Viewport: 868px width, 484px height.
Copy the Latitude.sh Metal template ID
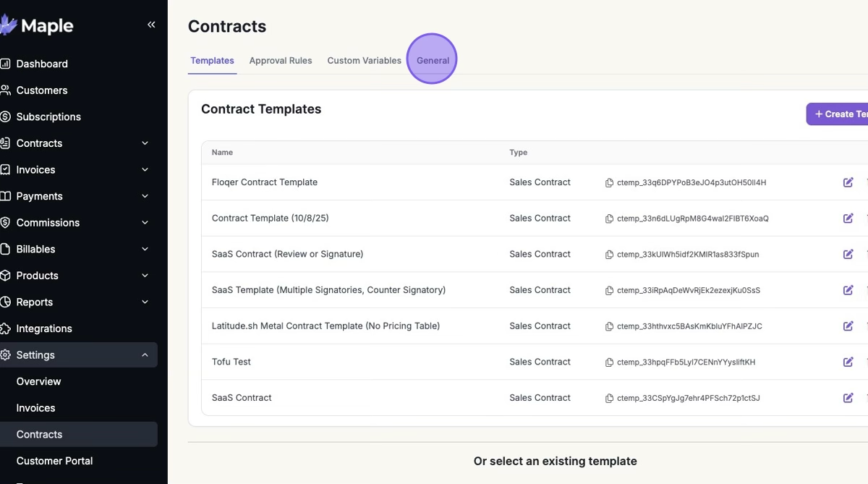coord(609,326)
